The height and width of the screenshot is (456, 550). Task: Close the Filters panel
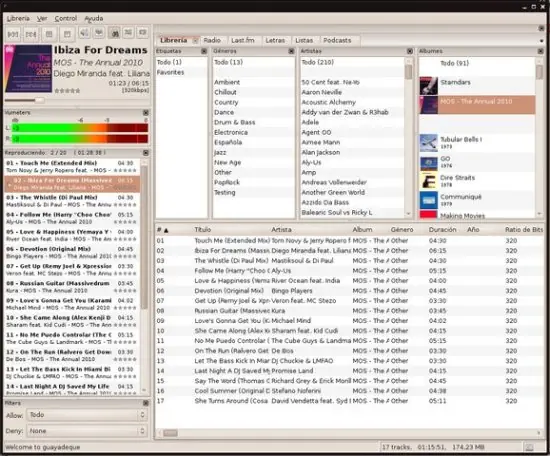(x=146, y=403)
